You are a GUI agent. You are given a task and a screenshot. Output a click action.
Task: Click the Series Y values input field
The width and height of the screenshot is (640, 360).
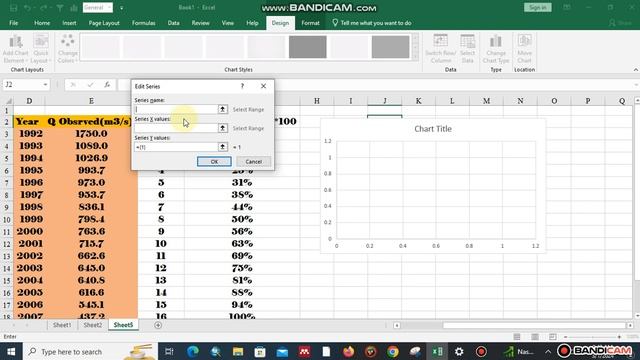[x=176, y=147]
